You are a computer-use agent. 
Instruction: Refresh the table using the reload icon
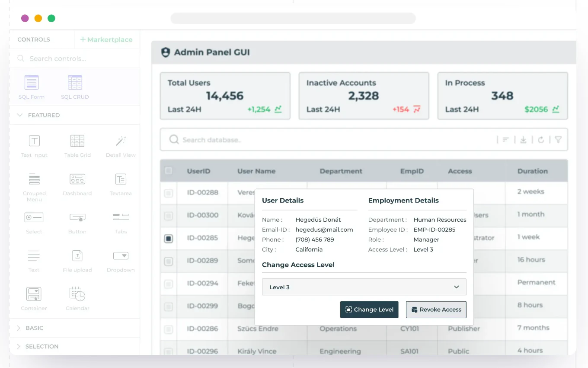pos(541,140)
